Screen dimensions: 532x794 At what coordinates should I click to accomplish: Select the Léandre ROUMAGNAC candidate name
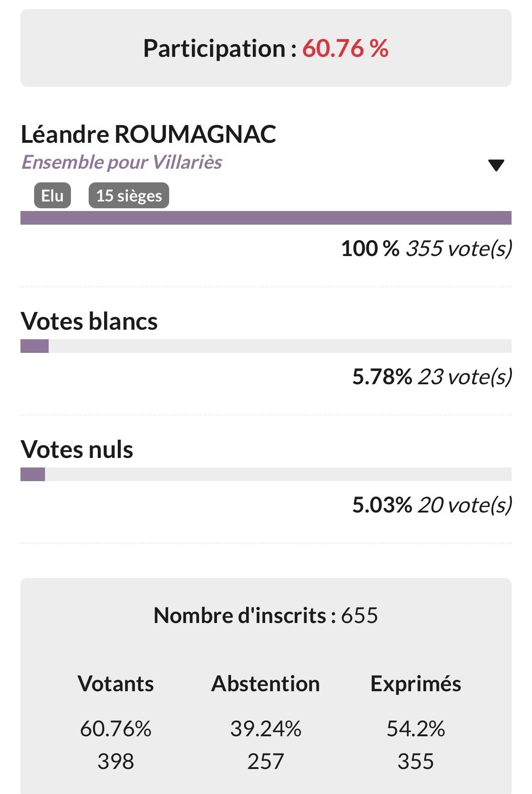click(x=148, y=134)
